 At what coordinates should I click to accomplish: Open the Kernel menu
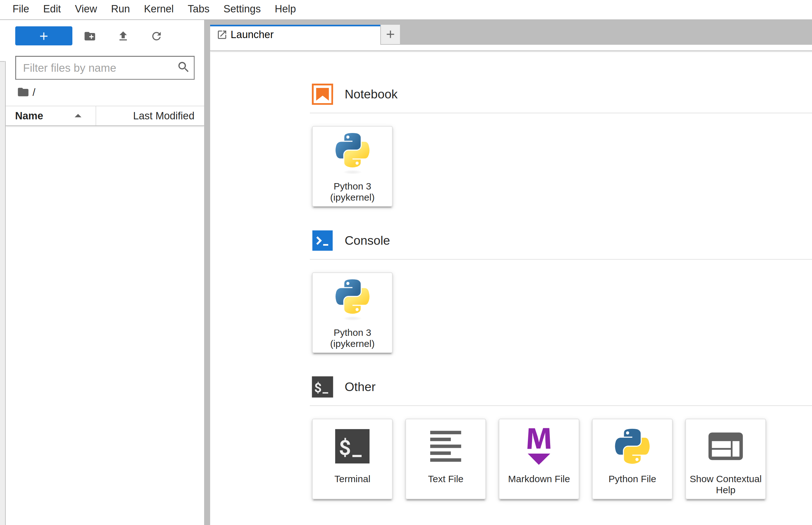(158, 9)
